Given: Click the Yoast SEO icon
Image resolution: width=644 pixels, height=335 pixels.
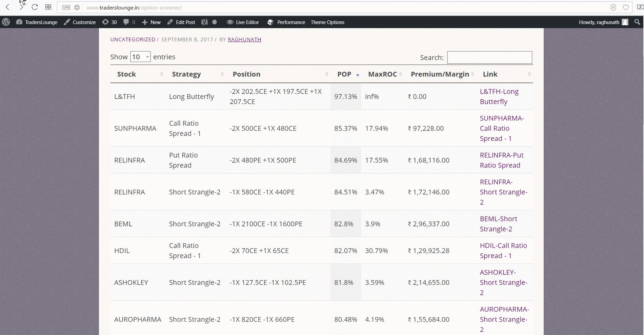Looking at the screenshot, I should (x=204, y=22).
